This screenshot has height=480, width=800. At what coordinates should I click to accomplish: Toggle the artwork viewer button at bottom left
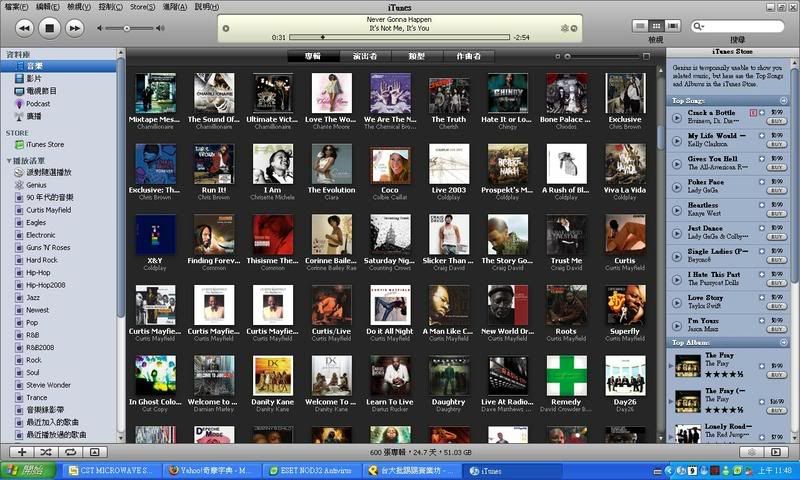click(x=95, y=453)
